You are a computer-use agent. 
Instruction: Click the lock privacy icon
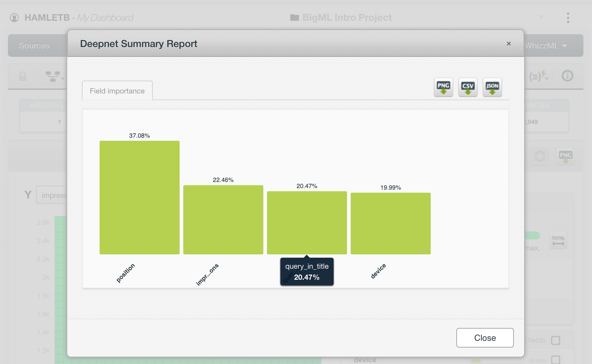click(23, 76)
